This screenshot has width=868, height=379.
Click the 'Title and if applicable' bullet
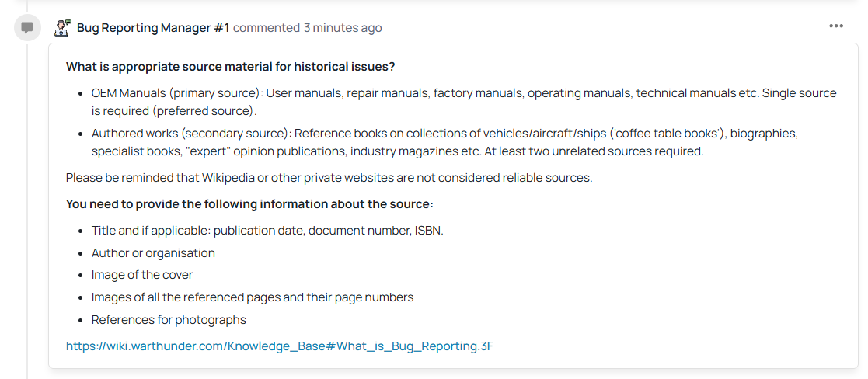click(267, 231)
